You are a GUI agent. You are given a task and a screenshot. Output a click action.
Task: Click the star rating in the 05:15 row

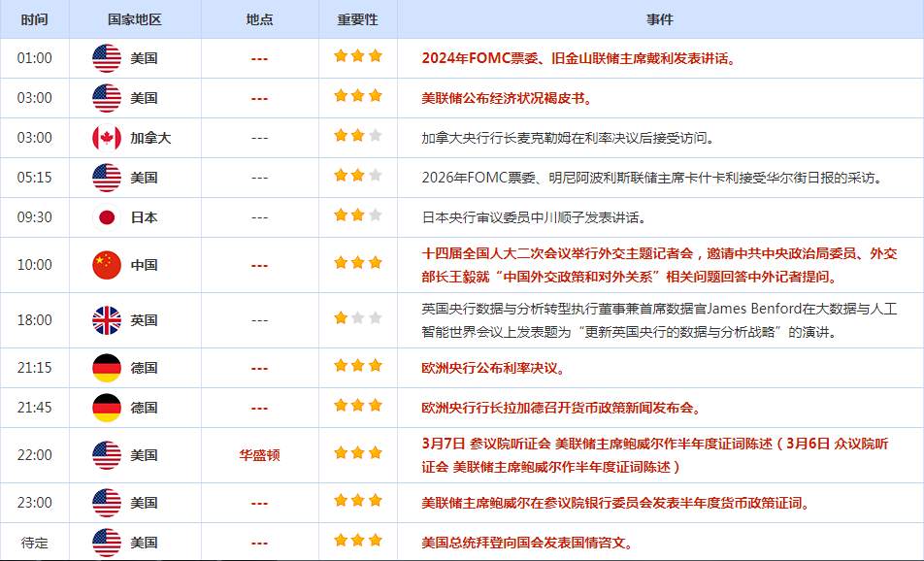coord(358,175)
